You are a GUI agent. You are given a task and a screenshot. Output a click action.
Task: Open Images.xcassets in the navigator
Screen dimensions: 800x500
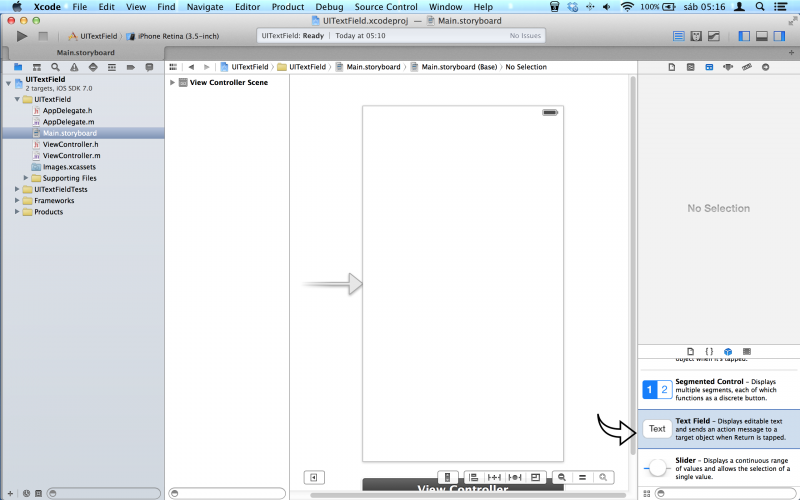click(69, 167)
